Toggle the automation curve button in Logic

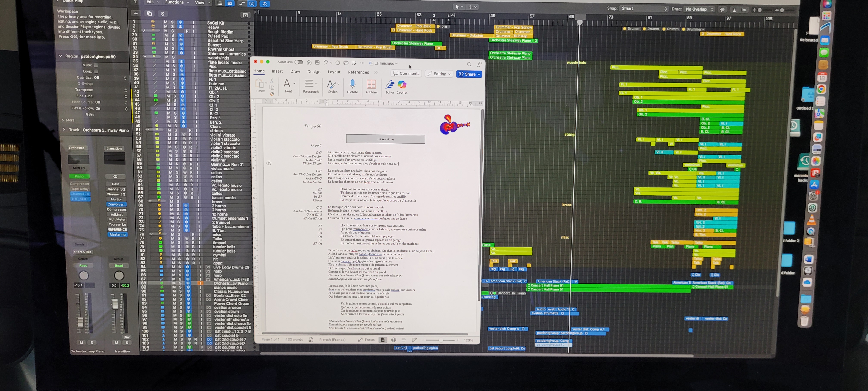[242, 4]
